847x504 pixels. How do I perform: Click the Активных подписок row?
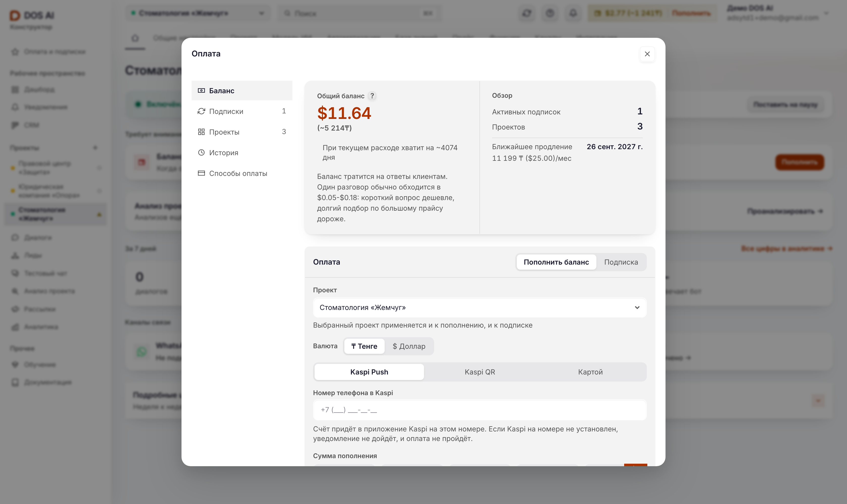tap(567, 112)
